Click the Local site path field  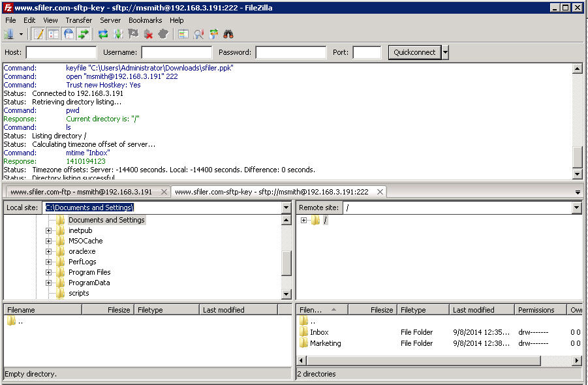[x=162, y=208]
